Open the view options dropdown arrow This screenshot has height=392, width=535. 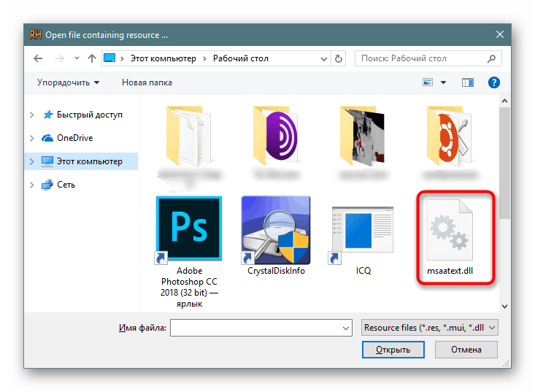[x=443, y=82]
